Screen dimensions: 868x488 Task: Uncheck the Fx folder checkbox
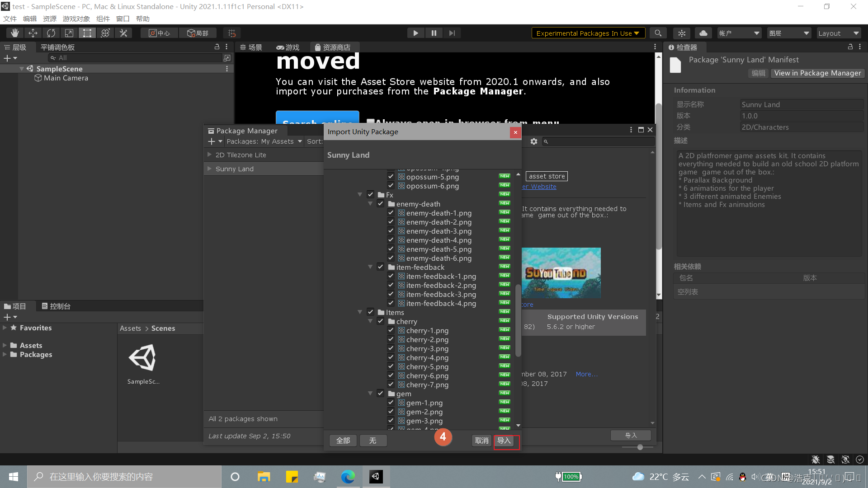370,195
